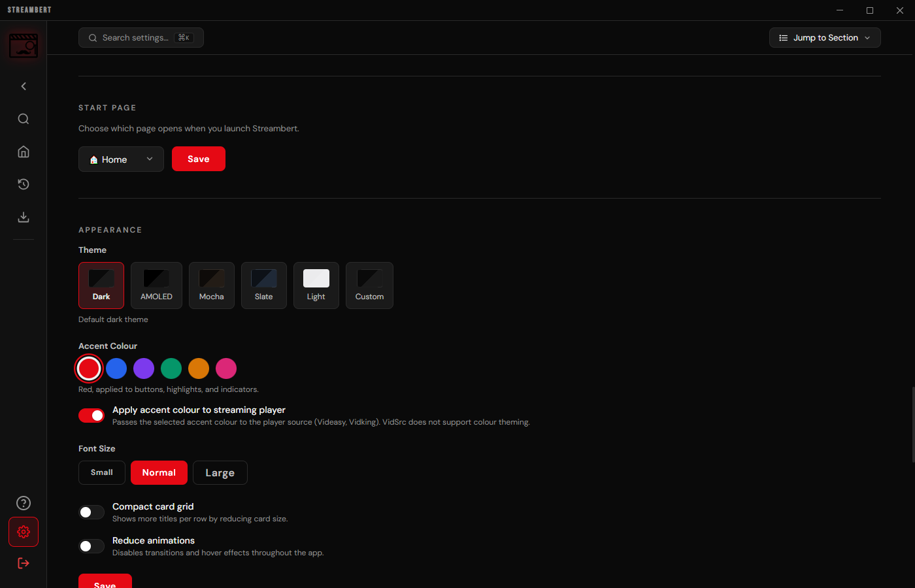915x588 pixels.
Task: Set font size to Large
Action: (x=220, y=472)
